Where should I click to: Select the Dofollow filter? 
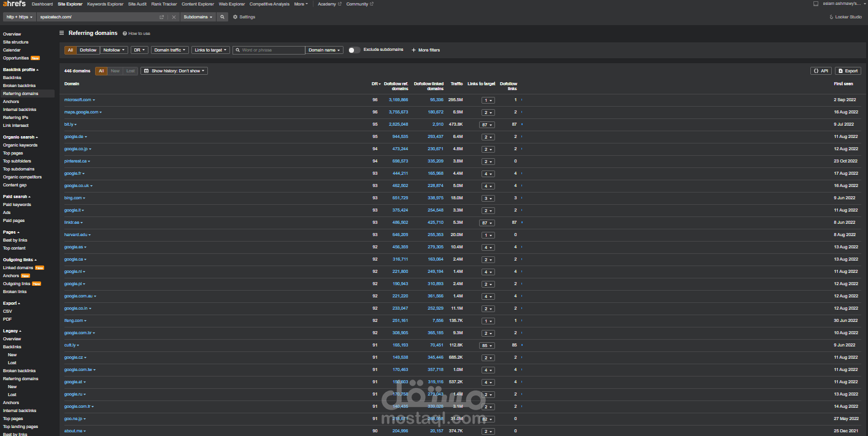pos(88,50)
